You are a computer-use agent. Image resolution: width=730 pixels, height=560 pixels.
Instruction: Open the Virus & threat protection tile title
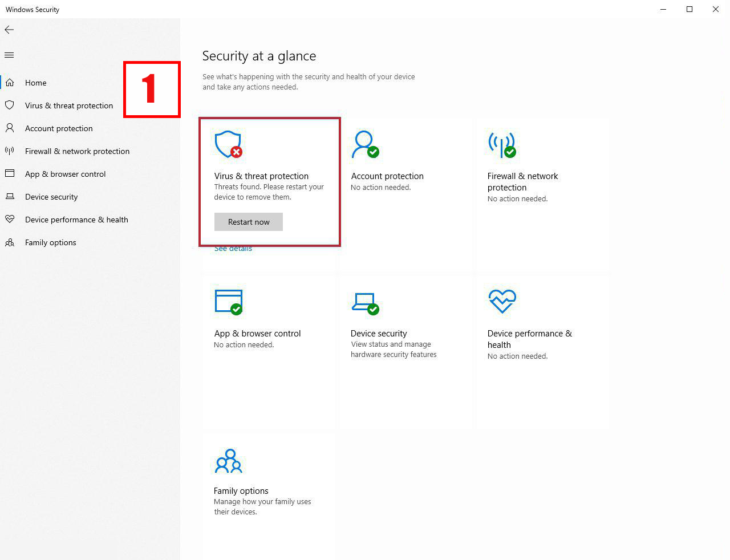click(x=261, y=176)
